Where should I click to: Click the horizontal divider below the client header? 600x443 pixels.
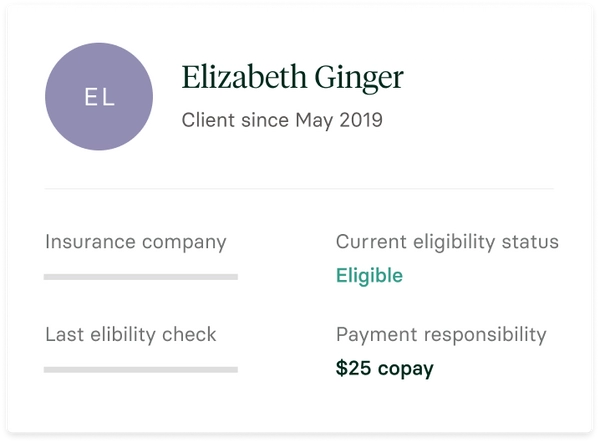[x=299, y=188]
